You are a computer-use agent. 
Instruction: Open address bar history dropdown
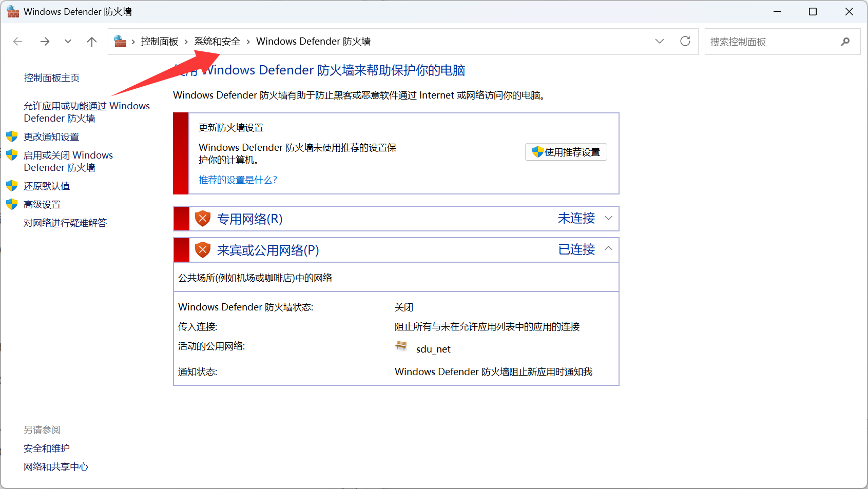[660, 41]
